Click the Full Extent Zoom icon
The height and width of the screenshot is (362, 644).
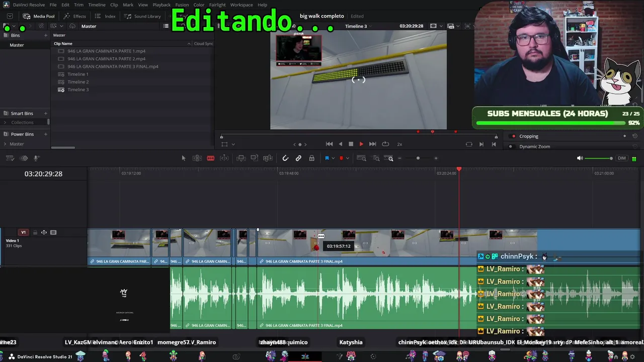[x=361, y=158]
